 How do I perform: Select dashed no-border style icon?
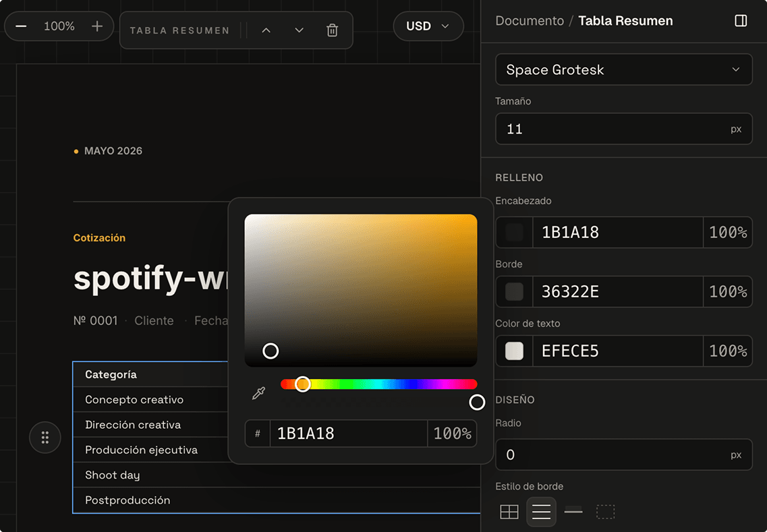coord(605,512)
